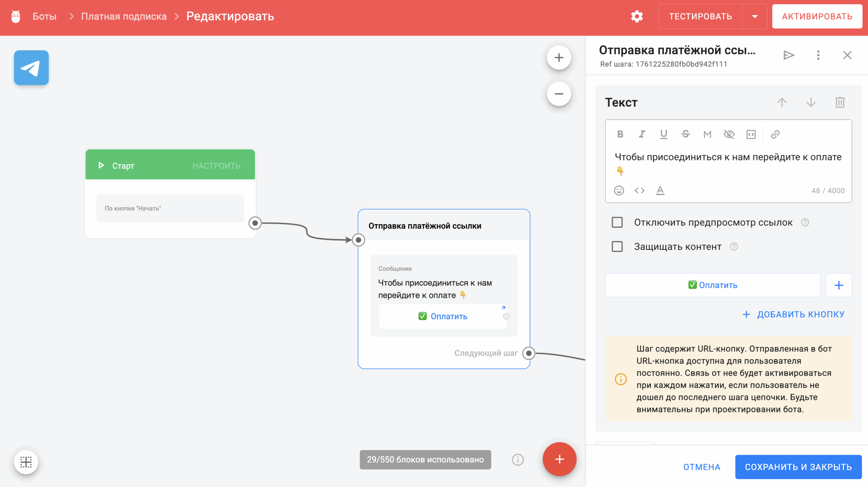
Task: Open bot settings gear icon
Action: [x=637, y=16]
